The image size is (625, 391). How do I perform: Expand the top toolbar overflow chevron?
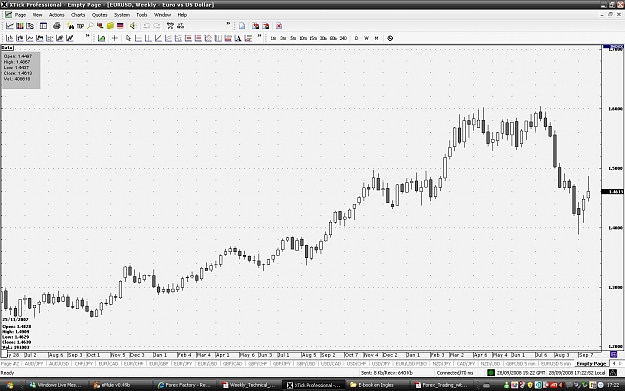(228, 24)
